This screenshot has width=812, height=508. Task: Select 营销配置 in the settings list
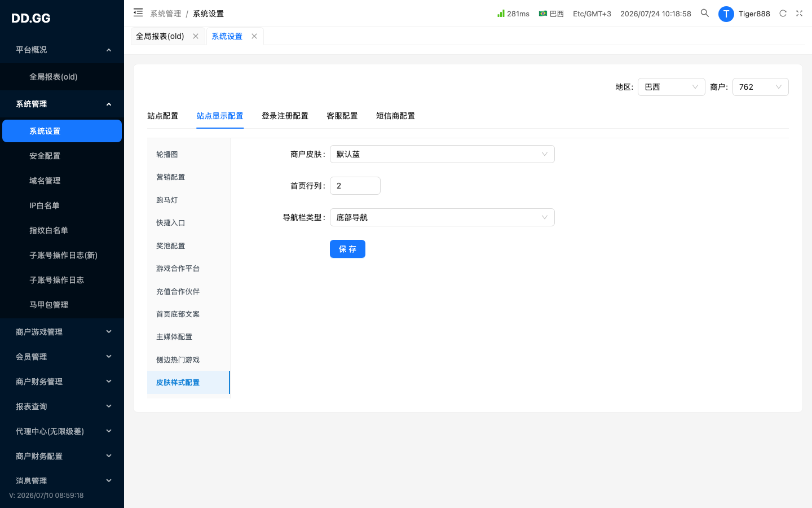188,177
